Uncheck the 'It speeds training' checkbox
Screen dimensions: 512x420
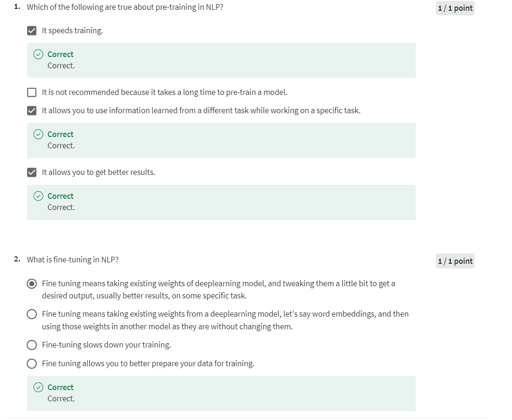32,31
